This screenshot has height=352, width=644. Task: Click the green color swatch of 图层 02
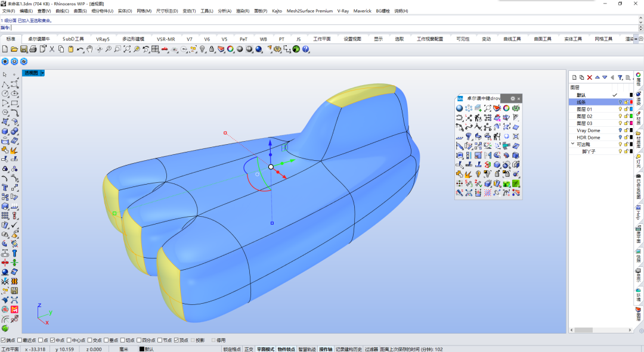(x=631, y=116)
